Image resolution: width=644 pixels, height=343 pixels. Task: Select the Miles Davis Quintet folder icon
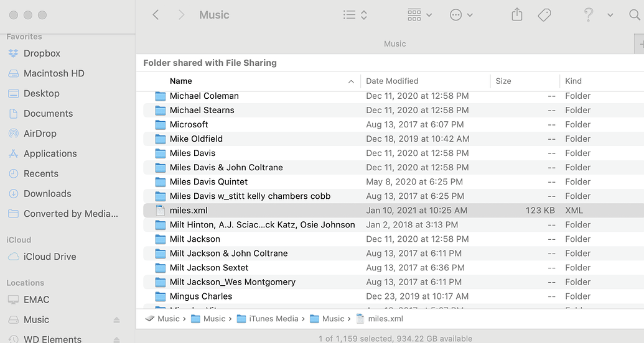[160, 182]
